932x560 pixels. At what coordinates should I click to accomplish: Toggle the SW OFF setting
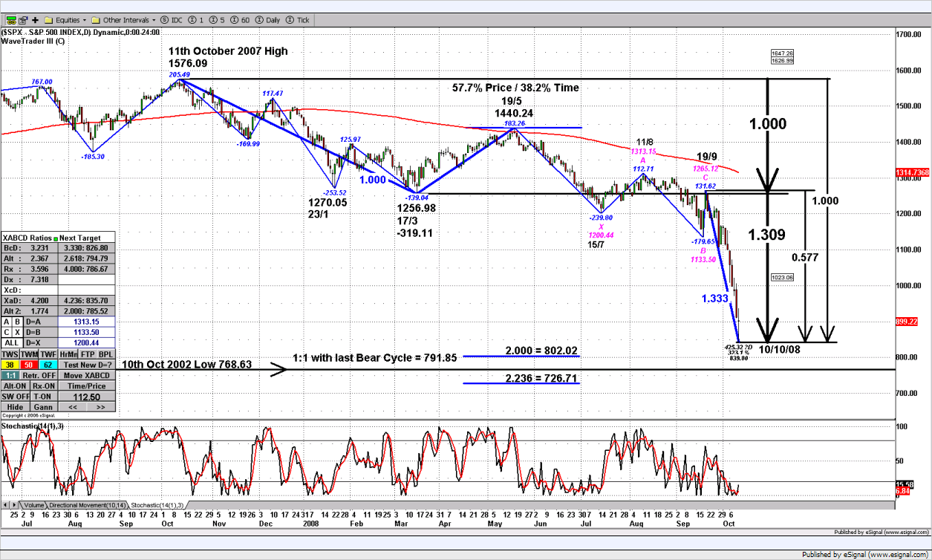(x=15, y=396)
